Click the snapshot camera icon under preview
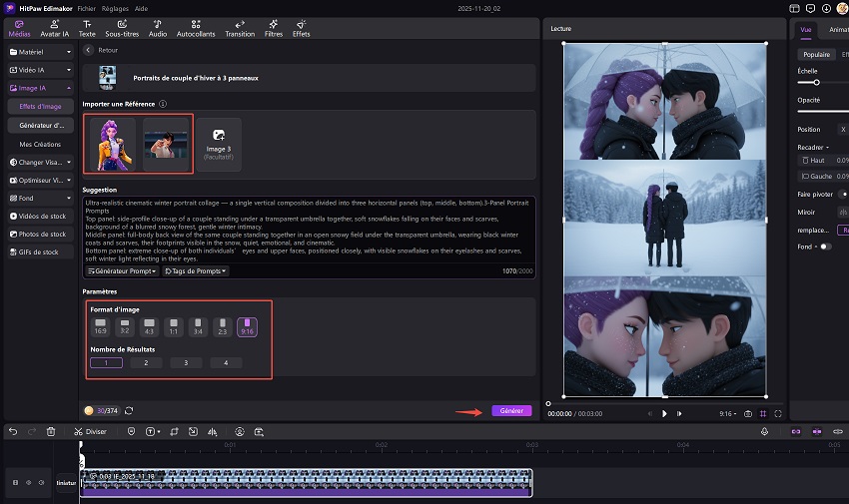The image size is (849, 504). [x=748, y=413]
